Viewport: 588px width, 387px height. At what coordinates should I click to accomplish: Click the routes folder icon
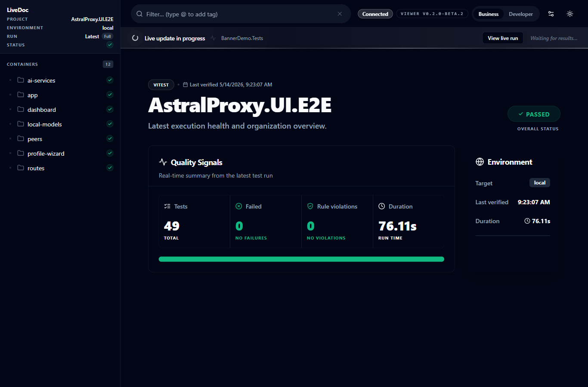click(x=21, y=168)
